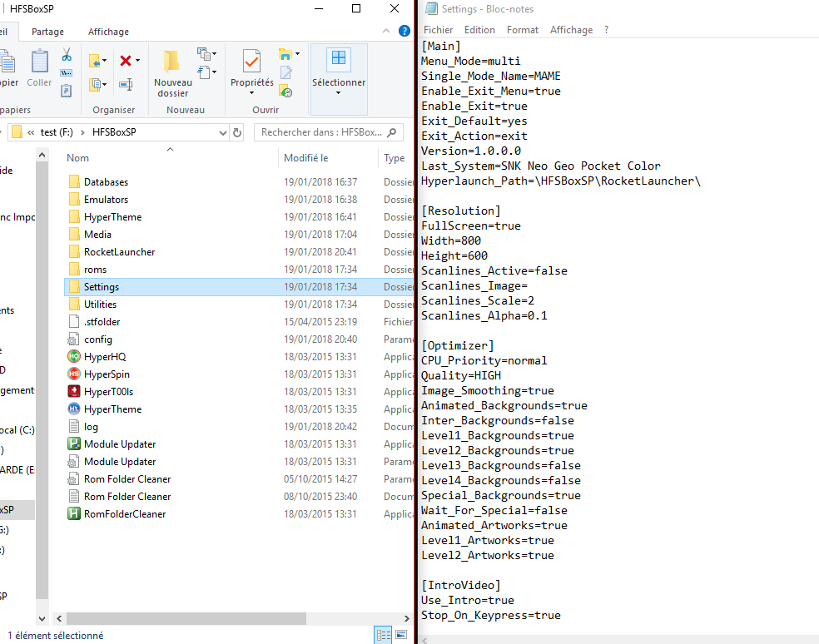The width and height of the screenshot is (819, 644).
Task: Click the Explorer horizontal scrollbar thumb
Action: click(x=186, y=618)
